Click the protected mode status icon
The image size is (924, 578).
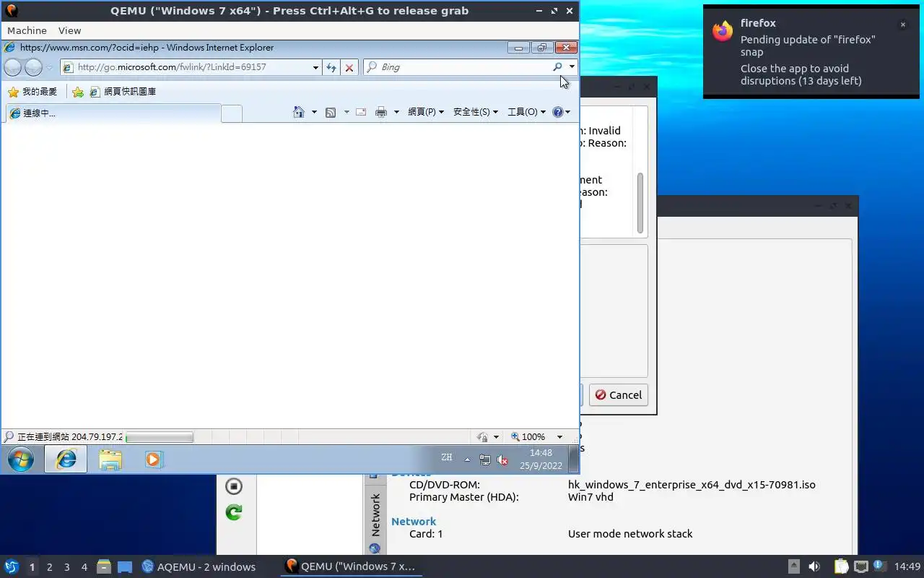tap(483, 437)
